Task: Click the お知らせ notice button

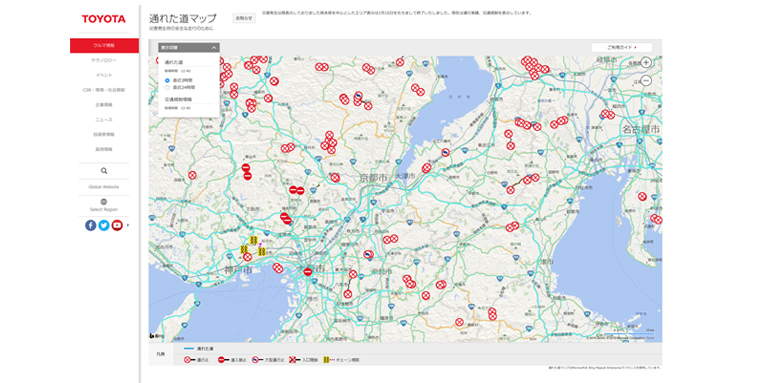Action: point(244,18)
